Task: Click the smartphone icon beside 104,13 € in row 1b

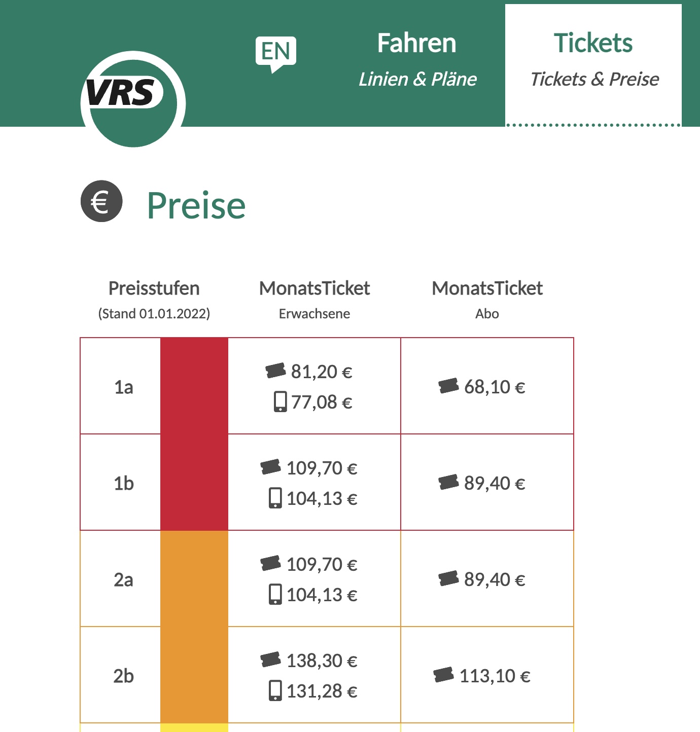Action: tap(275, 498)
